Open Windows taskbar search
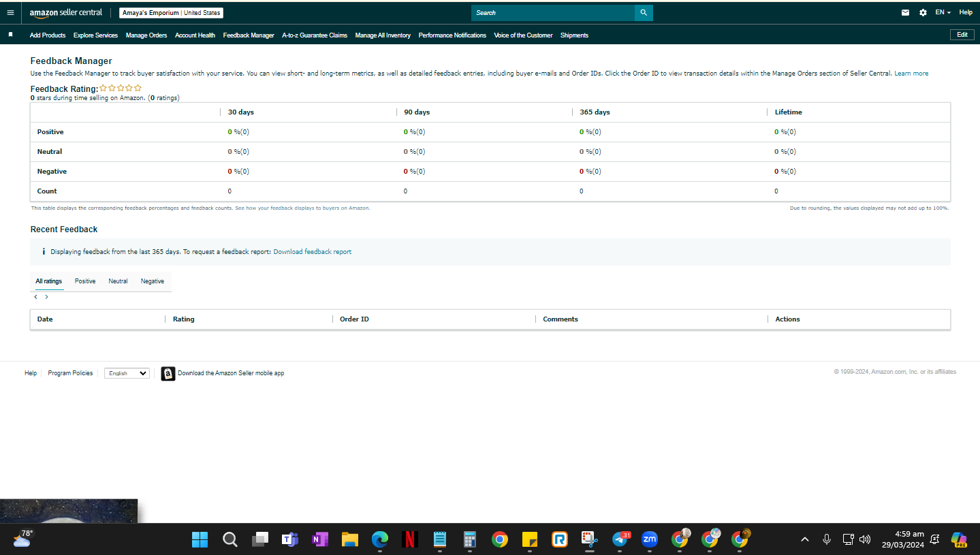 click(x=230, y=539)
